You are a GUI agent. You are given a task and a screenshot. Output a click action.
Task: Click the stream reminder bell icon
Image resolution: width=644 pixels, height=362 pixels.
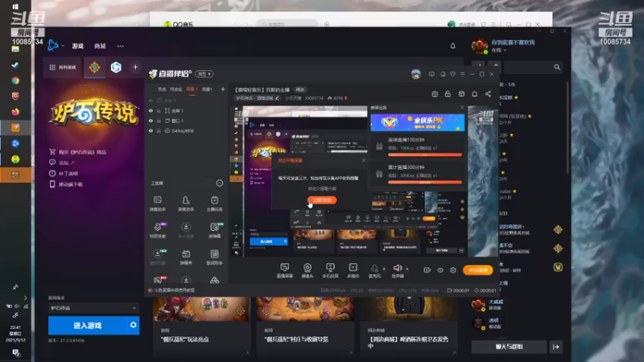click(474, 94)
